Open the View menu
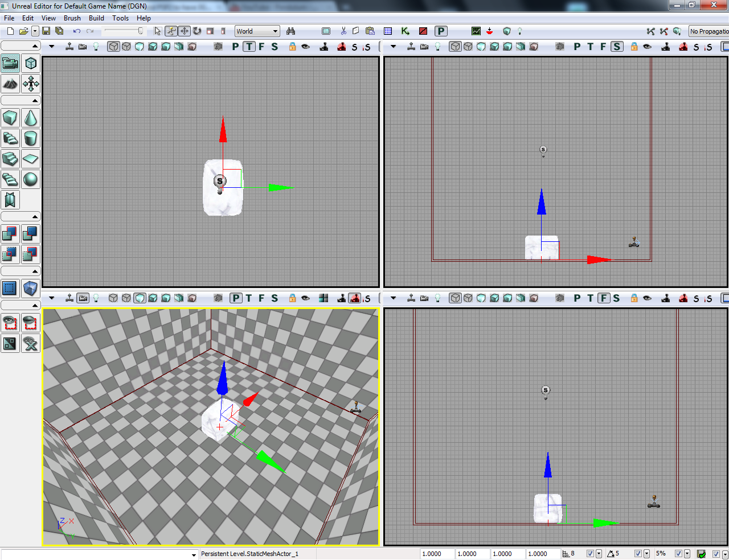 pos(49,18)
